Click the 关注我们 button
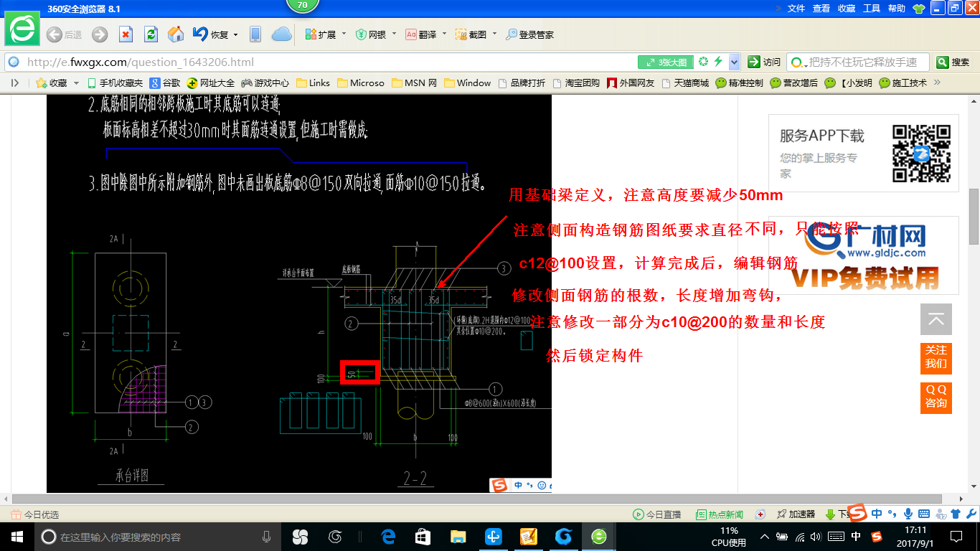The image size is (980, 551). tap(936, 357)
